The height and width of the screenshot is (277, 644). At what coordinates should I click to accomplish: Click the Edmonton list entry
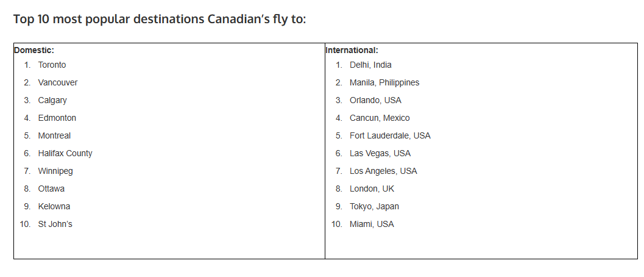(x=57, y=118)
